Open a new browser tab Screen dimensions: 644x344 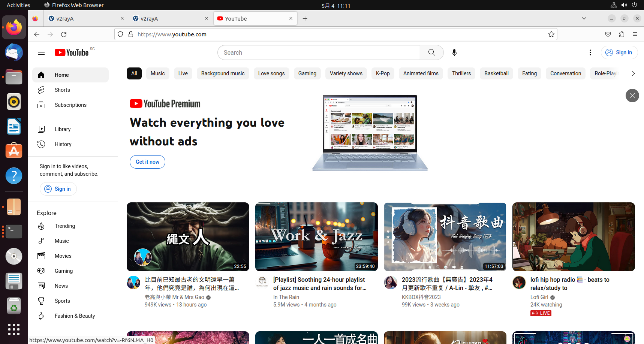point(305,18)
